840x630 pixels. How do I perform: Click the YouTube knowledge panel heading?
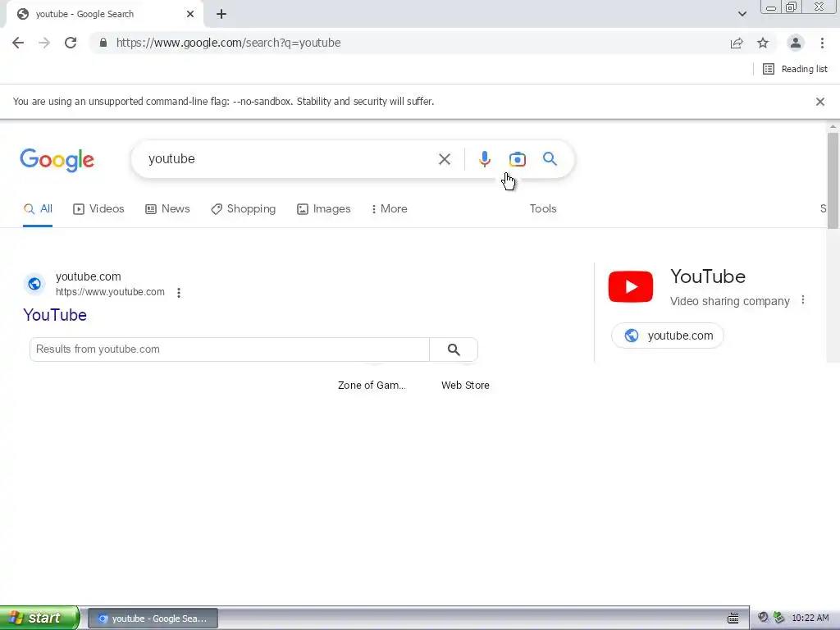click(x=708, y=276)
